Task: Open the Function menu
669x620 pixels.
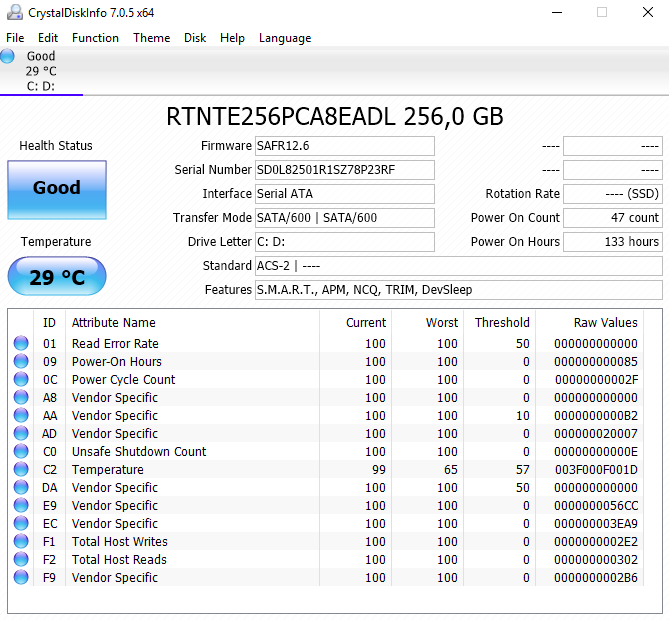Action: [95, 38]
